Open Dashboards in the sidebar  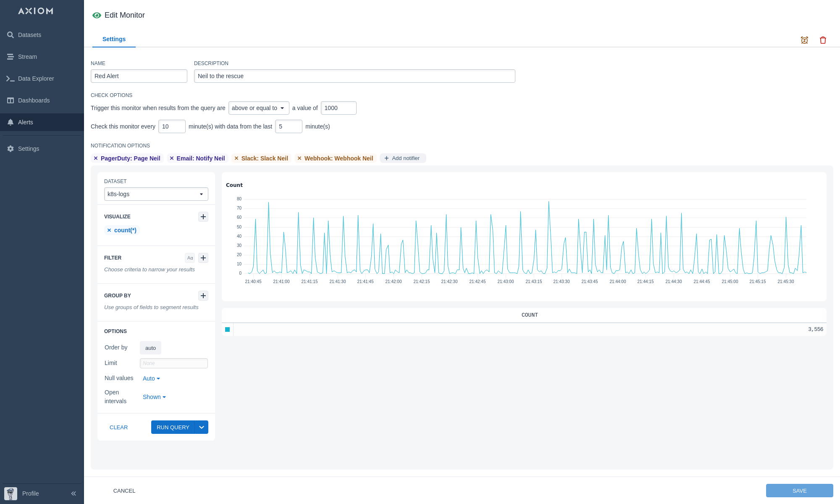(x=34, y=100)
